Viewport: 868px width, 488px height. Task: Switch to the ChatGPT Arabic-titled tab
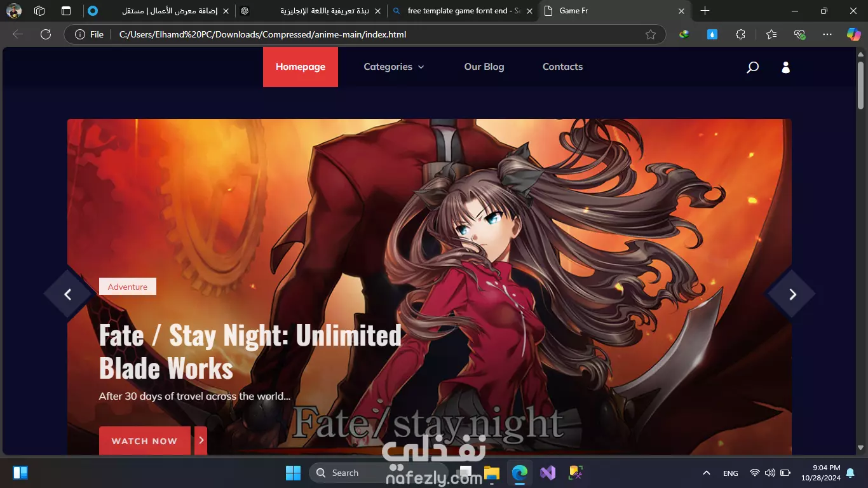coord(311,11)
